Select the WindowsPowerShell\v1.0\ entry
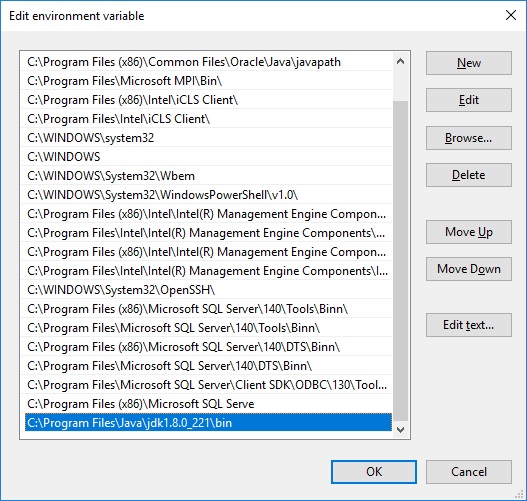Viewport: 527px width, 501px height. (x=207, y=195)
